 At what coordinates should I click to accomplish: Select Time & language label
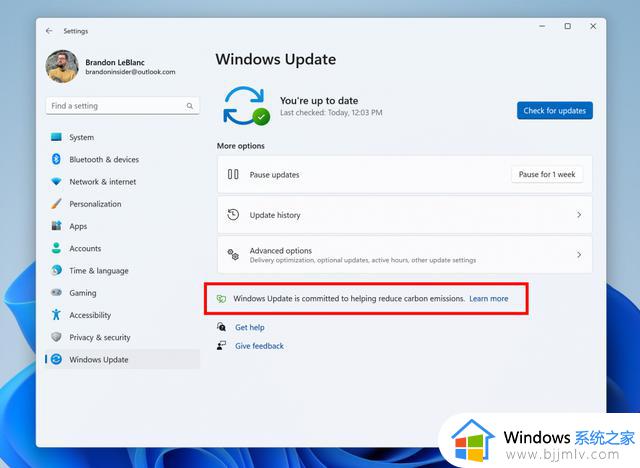point(99,271)
